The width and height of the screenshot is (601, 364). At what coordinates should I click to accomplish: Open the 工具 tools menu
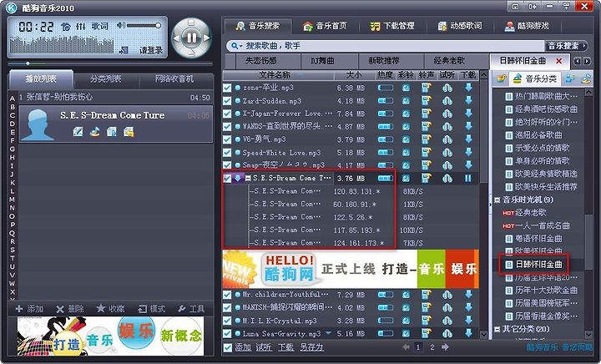pos(191,309)
